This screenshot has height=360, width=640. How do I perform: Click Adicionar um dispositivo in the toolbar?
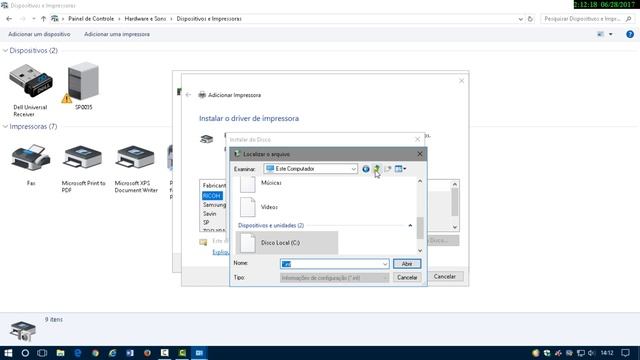click(39, 34)
